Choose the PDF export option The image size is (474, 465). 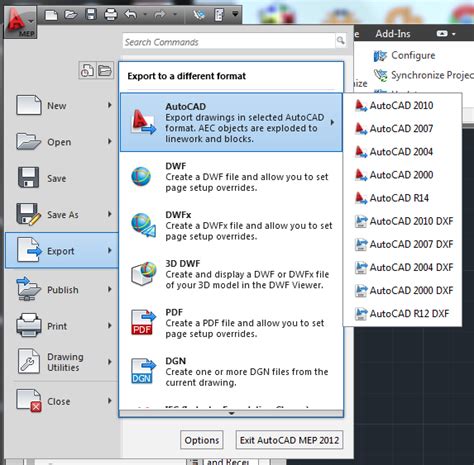(x=231, y=323)
